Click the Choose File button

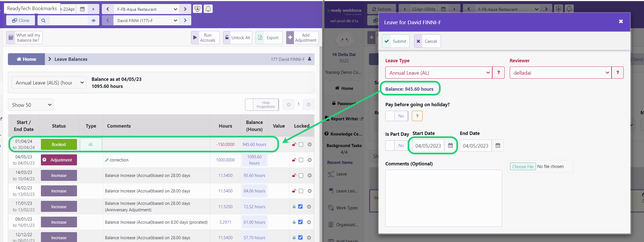(523, 166)
